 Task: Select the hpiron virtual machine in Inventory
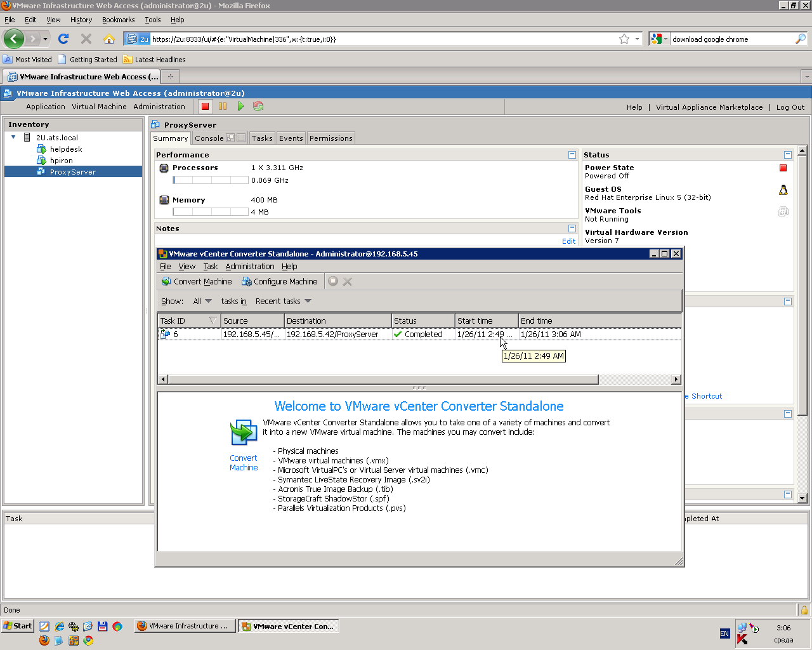pos(62,161)
